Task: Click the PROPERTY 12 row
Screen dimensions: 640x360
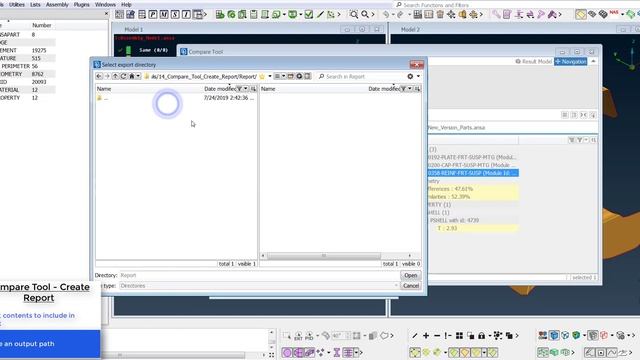Action: tap(28, 98)
